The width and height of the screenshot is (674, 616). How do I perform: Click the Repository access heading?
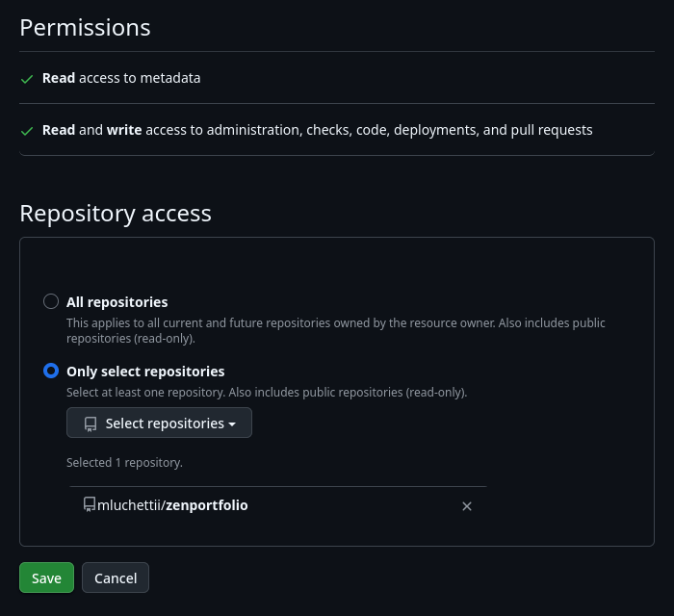pos(116,213)
